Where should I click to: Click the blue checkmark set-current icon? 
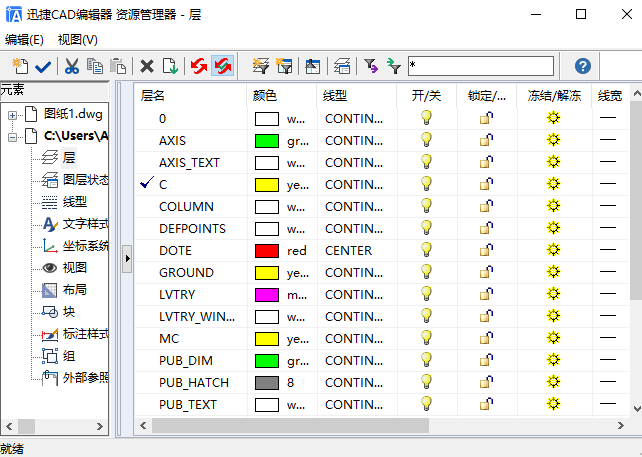point(43,66)
